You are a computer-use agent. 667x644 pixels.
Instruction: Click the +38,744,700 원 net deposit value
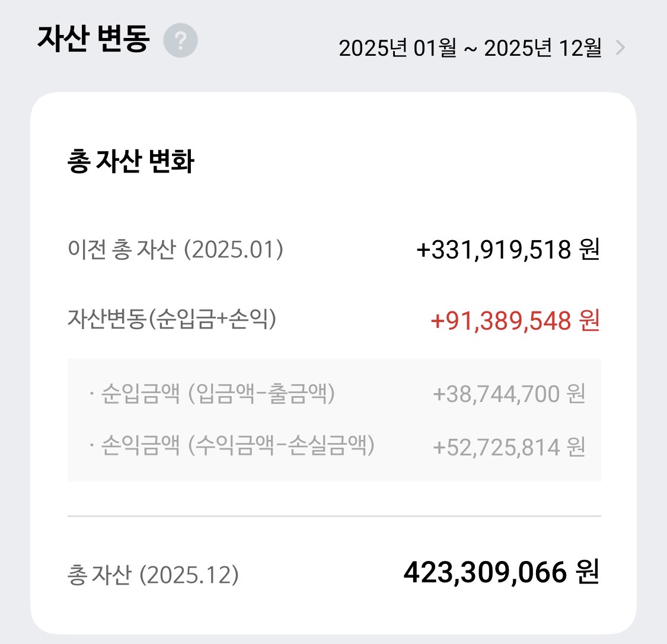point(509,394)
